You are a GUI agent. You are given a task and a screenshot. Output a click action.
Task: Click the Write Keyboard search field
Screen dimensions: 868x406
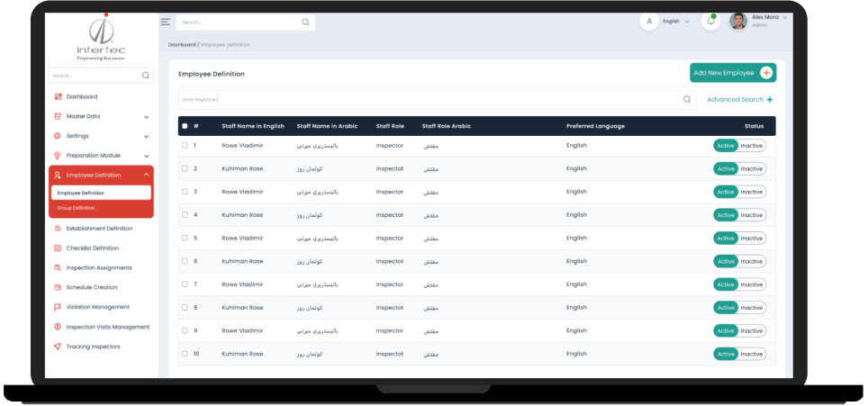tap(438, 100)
